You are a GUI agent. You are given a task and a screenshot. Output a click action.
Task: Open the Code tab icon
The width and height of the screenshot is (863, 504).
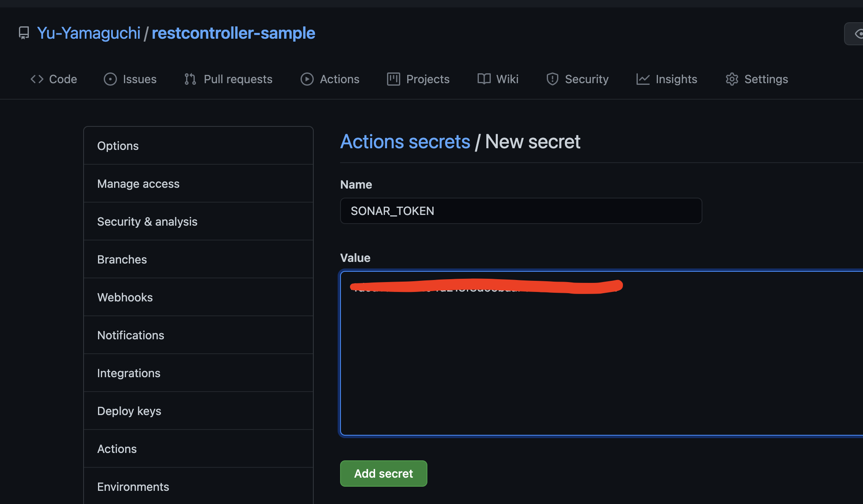37,79
